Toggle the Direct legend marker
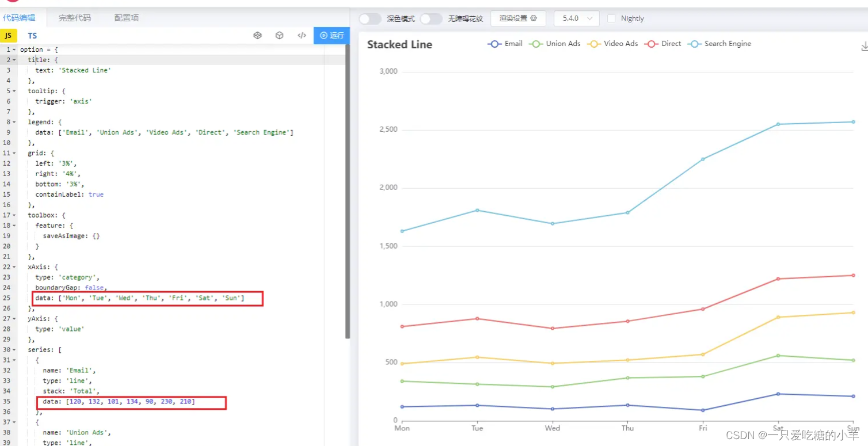This screenshot has width=868, height=446. 652,44
